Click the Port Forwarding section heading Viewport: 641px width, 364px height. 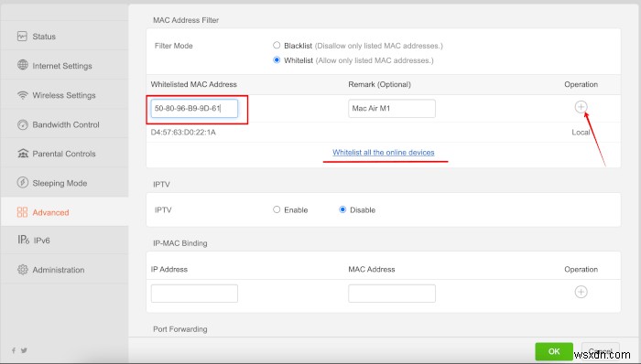[179, 329]
